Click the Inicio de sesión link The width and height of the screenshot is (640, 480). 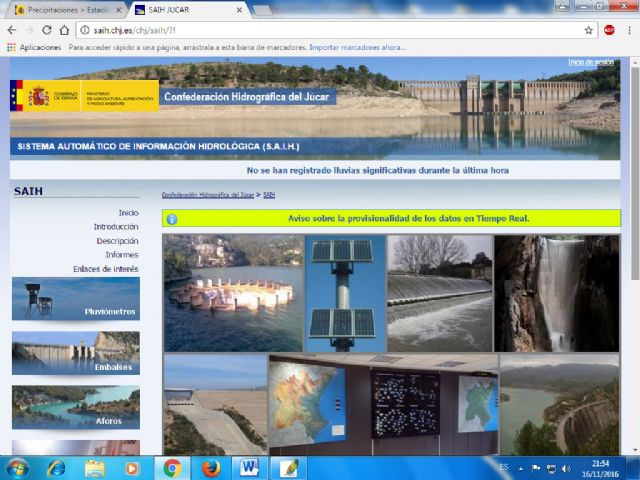588,61
